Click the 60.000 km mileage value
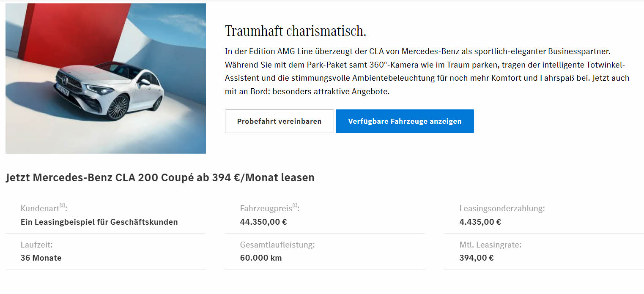644x294 pixels. (x=260, y=258)
